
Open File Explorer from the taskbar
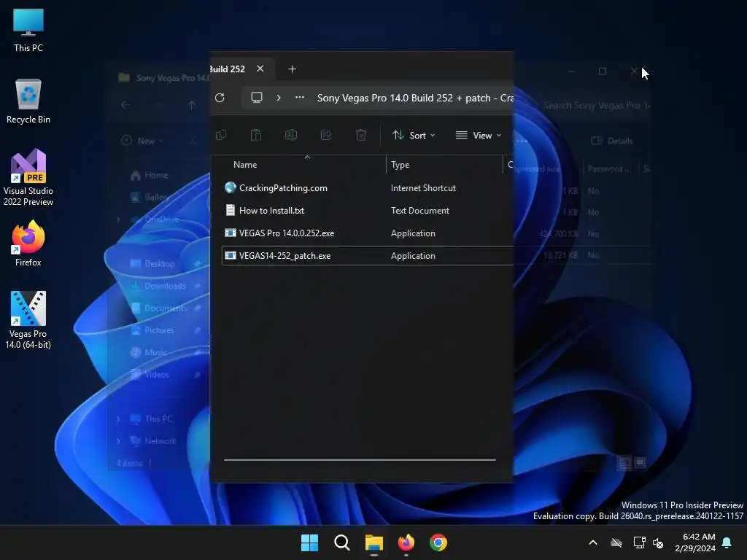pos(374,542)
